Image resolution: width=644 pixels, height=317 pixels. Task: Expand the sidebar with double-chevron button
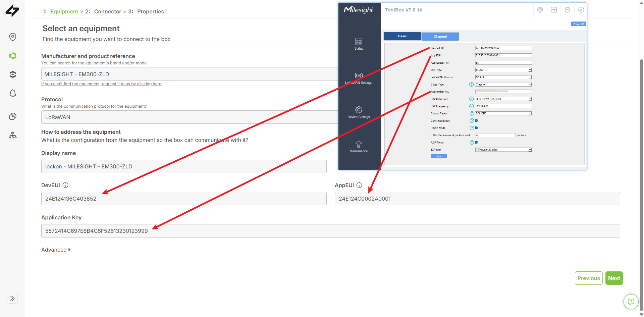[12, 298]
